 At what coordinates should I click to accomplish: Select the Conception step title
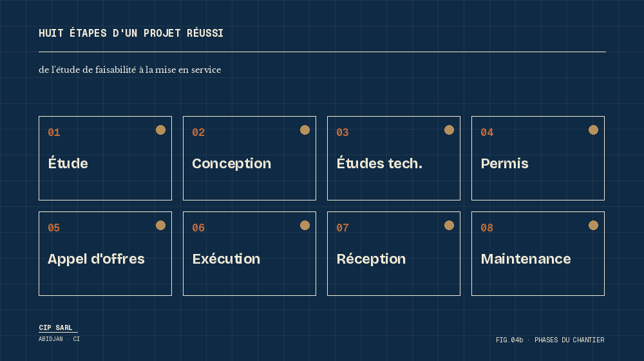pos(231,164)
